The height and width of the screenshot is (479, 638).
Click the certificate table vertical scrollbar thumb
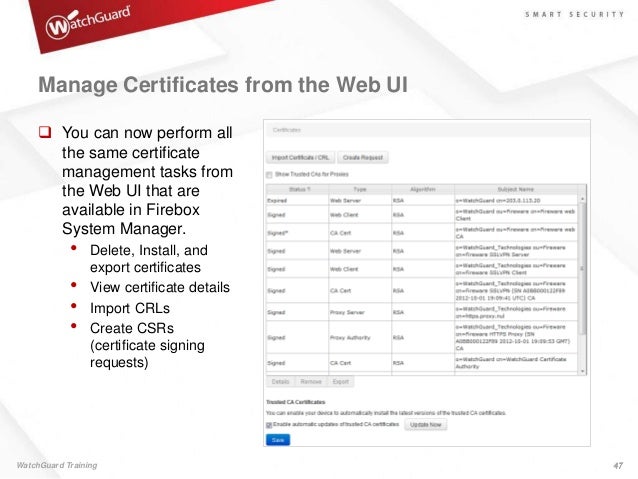pos(582,269)
